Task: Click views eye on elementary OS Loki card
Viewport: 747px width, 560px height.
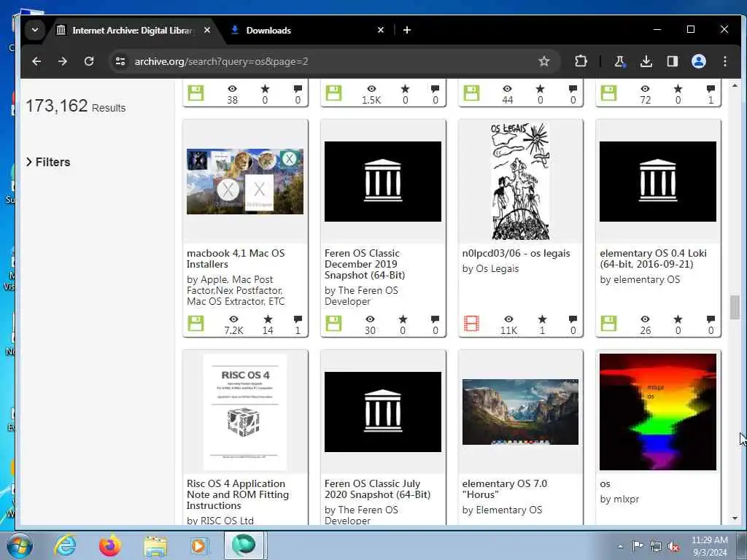Action: 645,319
